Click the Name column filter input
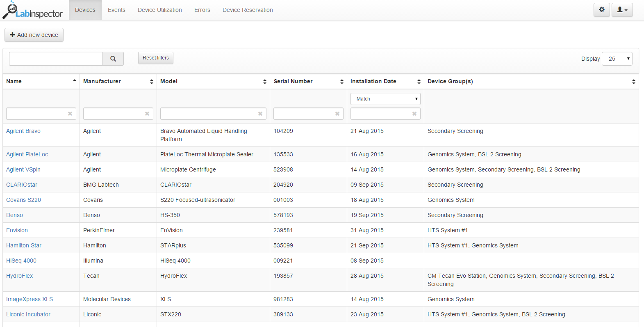The width and height of the screenshot is (644, 327). tap(41, 114)
